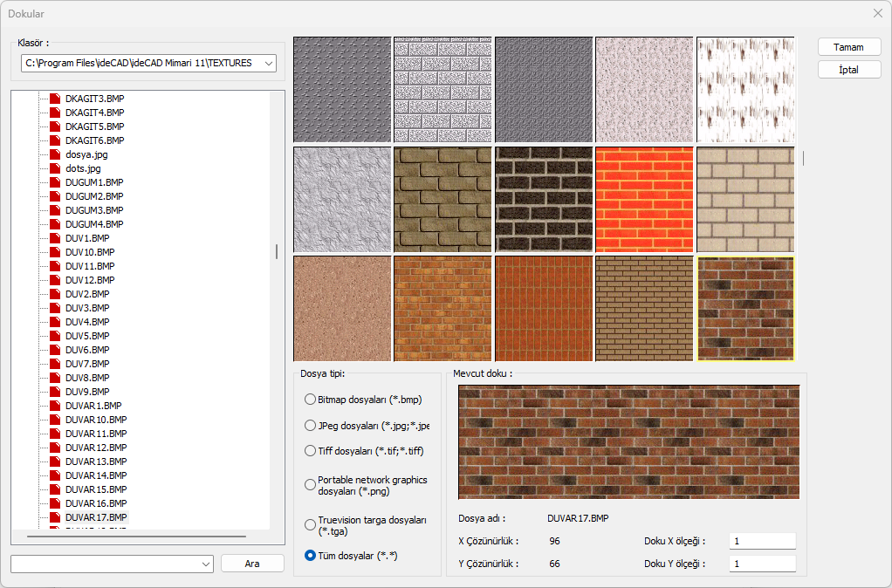Screen dimensions: 892x588
Task: Click the file icon next to DUGUM1.BMP
Action: tap(56, 182)
